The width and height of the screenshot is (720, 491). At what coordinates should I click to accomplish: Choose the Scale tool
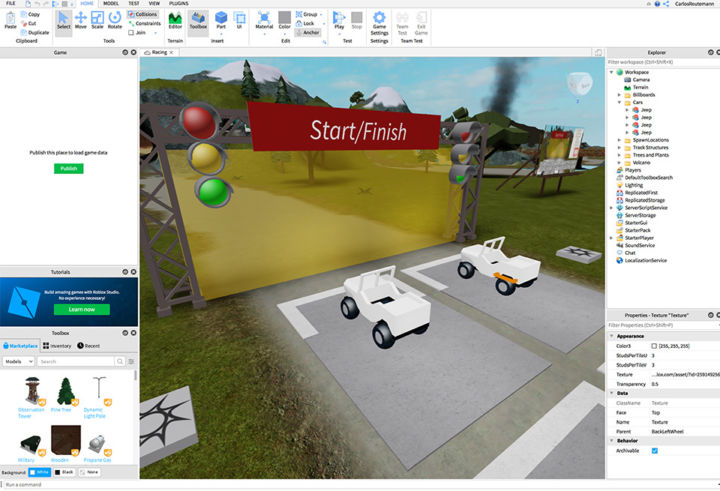(x=97, y=20)
